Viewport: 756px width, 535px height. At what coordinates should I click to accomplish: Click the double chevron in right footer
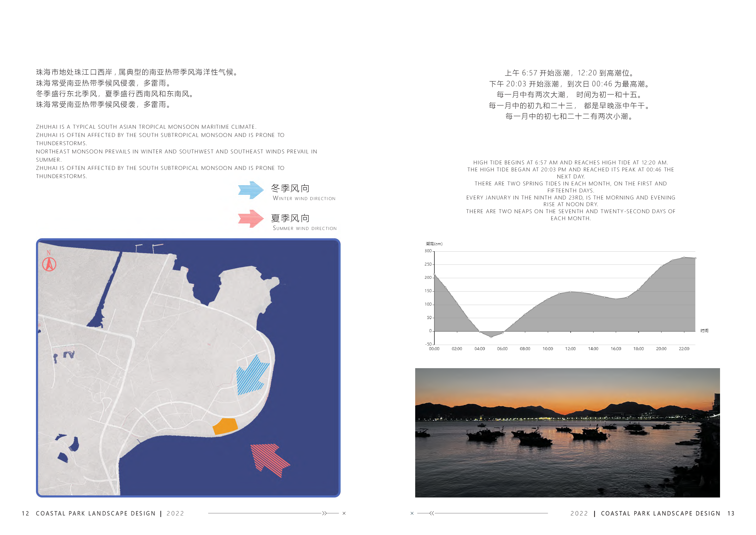click(x=432, y=513)
